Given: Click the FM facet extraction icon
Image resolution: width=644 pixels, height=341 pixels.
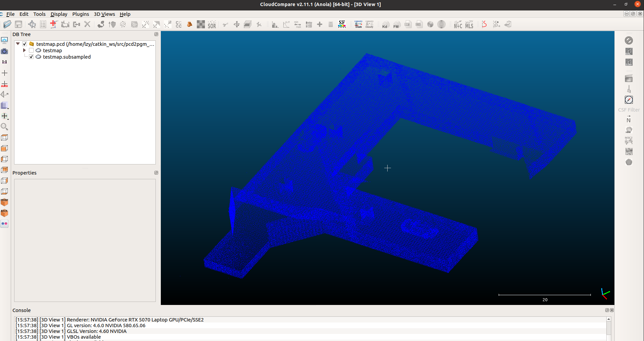Looking at the screenshot, I should pos(397,24).
